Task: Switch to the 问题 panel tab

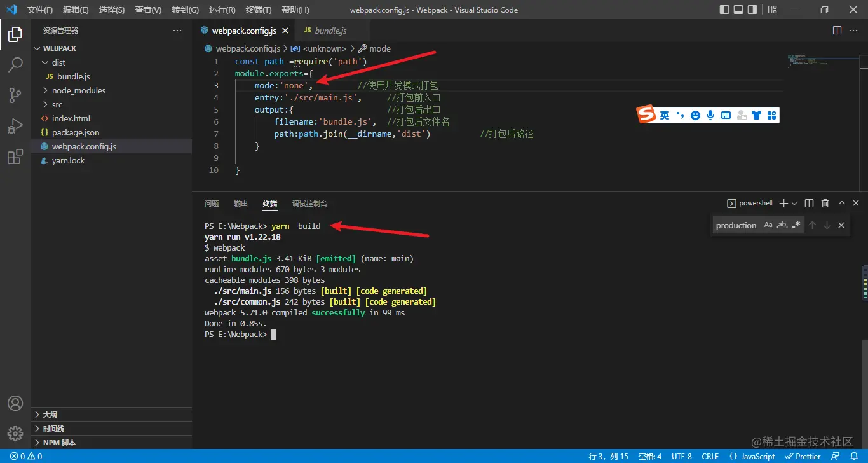Action: [x=212, y=204]
